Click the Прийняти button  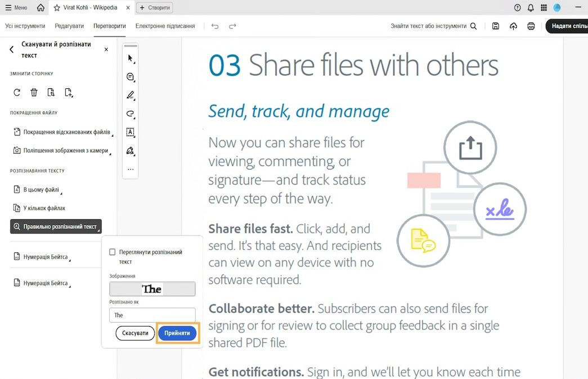click(177, 333)
